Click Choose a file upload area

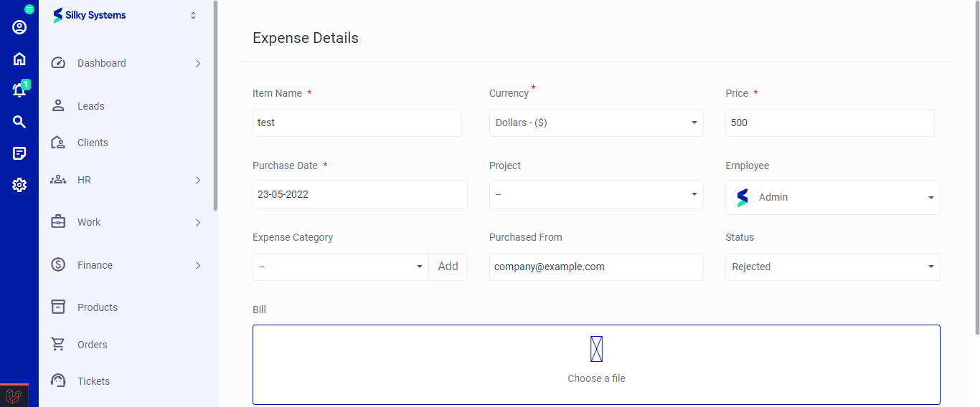[x=596, y=378]
